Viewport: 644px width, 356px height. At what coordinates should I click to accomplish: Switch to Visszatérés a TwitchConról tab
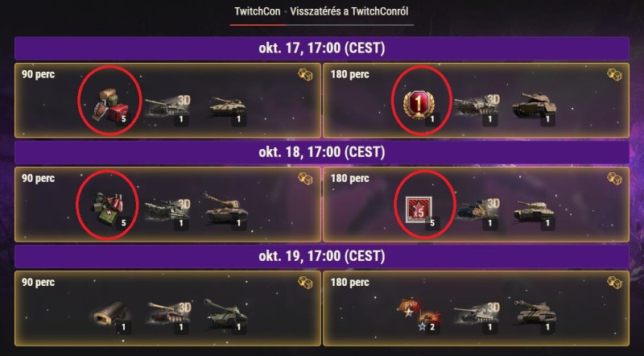click(349, 11)
